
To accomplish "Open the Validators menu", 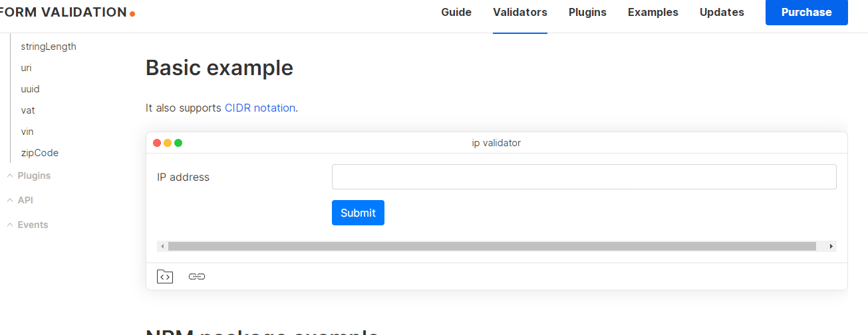I will tap(520, 12).
